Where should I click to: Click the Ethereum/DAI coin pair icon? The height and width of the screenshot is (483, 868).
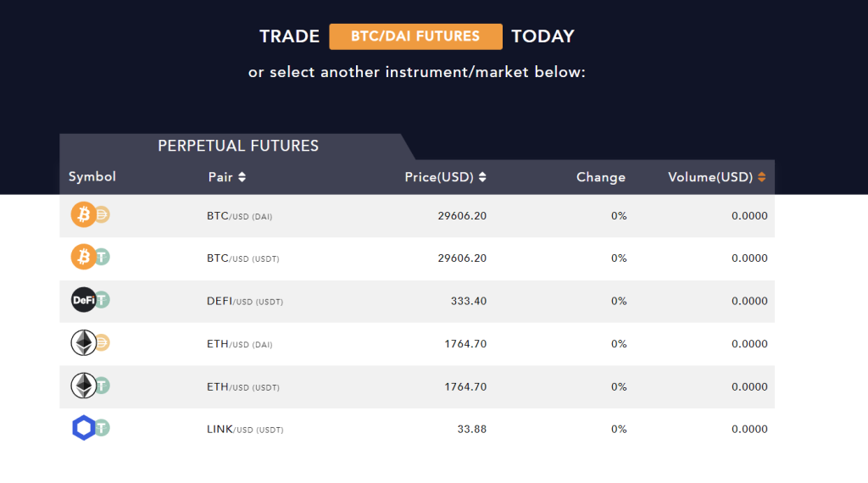point(90,343)
